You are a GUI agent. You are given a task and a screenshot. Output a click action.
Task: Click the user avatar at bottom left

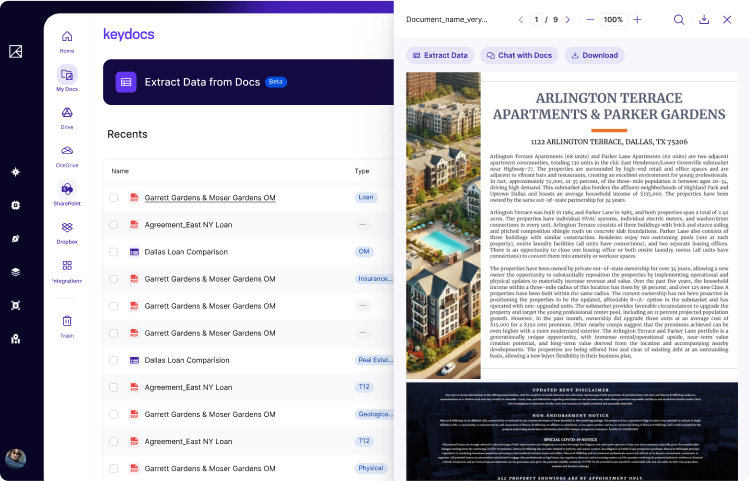coord(15,459)
